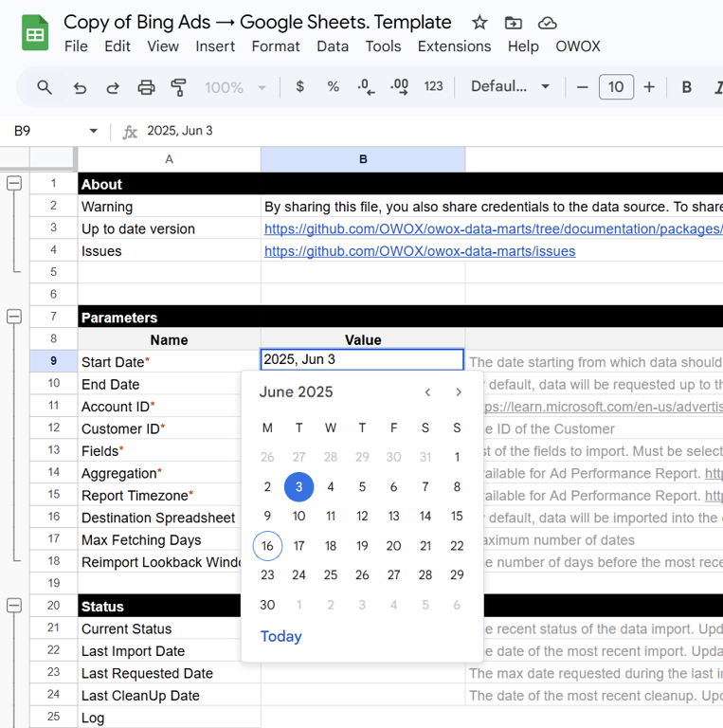
Task: Collapse the Parameters row group
Action: (x=14, y=317)
